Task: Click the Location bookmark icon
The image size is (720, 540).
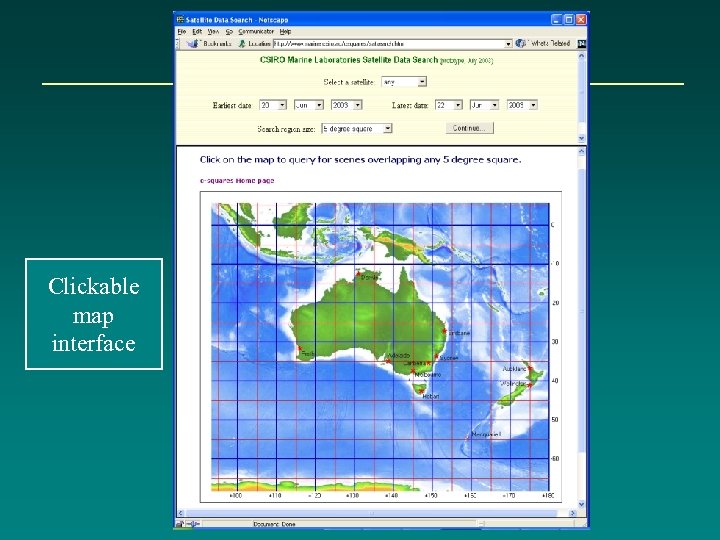Action: (242, 44)
